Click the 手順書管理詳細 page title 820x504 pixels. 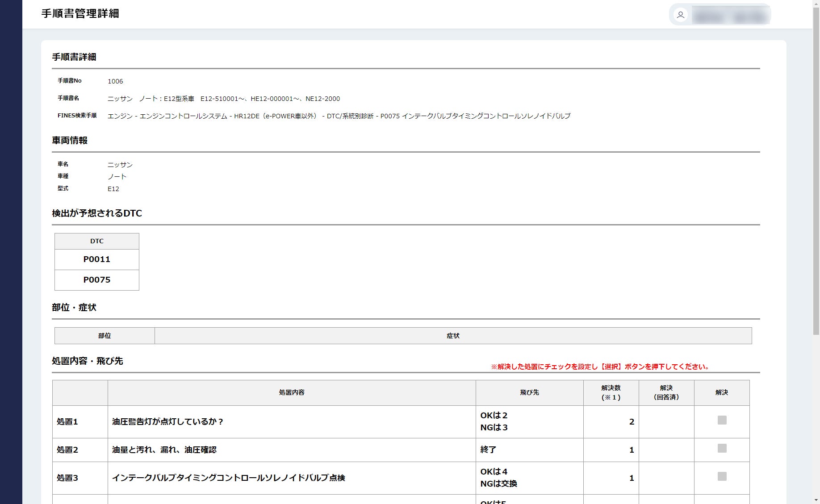(x=80, y=13)
